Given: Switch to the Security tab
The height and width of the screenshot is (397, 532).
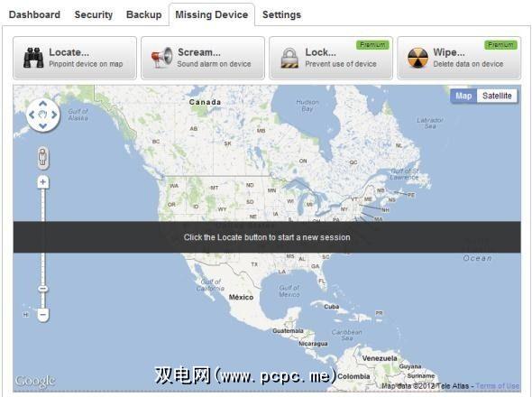Looking at the screenshot, I should [93, 14].
